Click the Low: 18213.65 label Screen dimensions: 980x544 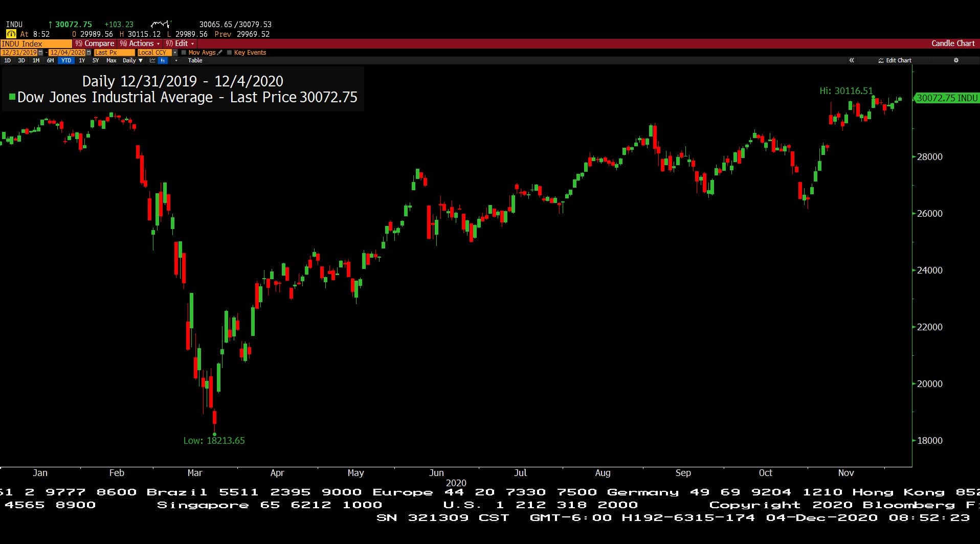[x=214, y=440]
